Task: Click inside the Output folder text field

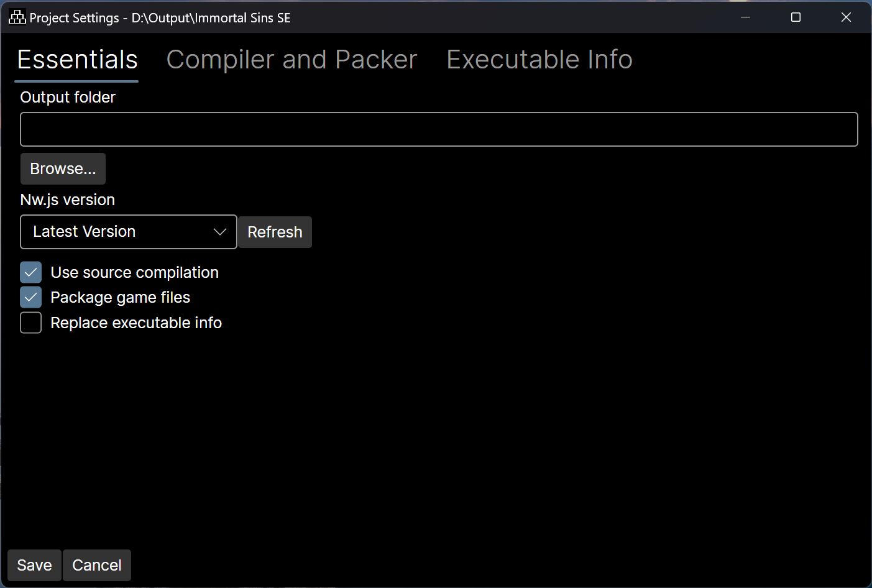Action: point(439,129)
